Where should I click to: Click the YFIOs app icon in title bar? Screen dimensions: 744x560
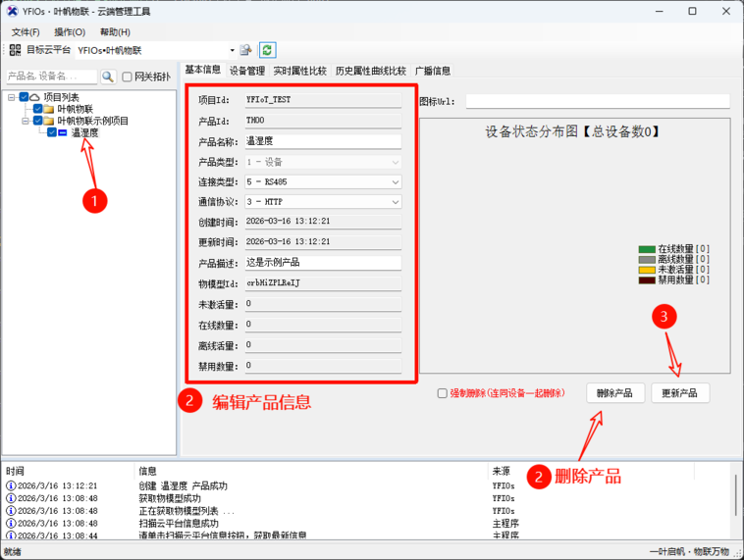(12, 11)
